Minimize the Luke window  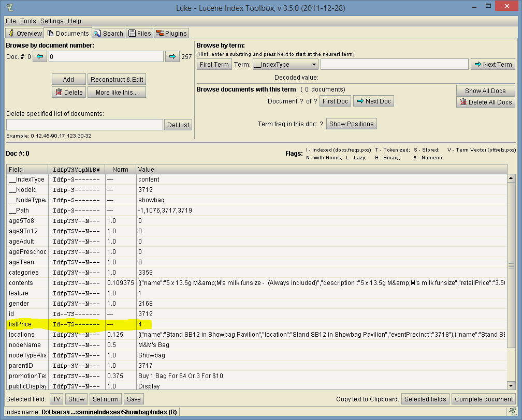coord(474,6)
